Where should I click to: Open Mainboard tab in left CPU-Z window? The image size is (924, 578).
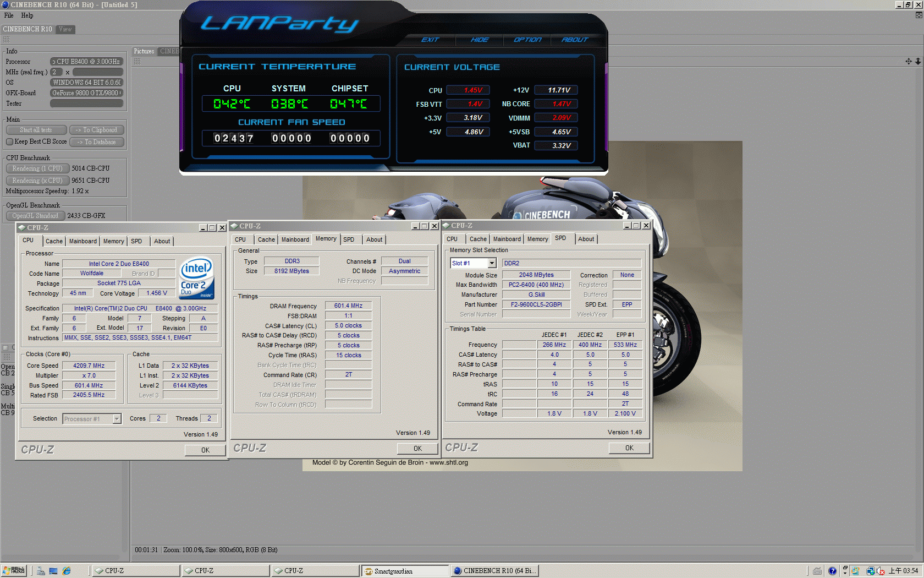click(x=83, y=241)
